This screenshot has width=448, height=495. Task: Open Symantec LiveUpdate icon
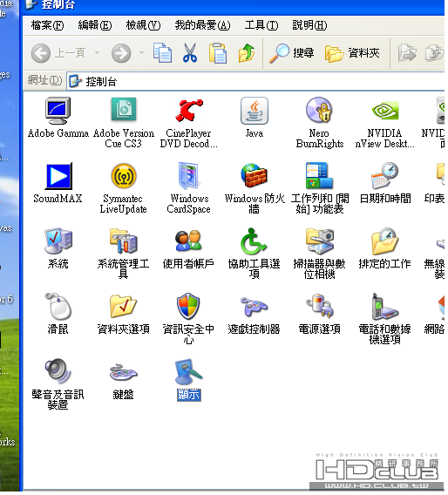coord(124,176)
